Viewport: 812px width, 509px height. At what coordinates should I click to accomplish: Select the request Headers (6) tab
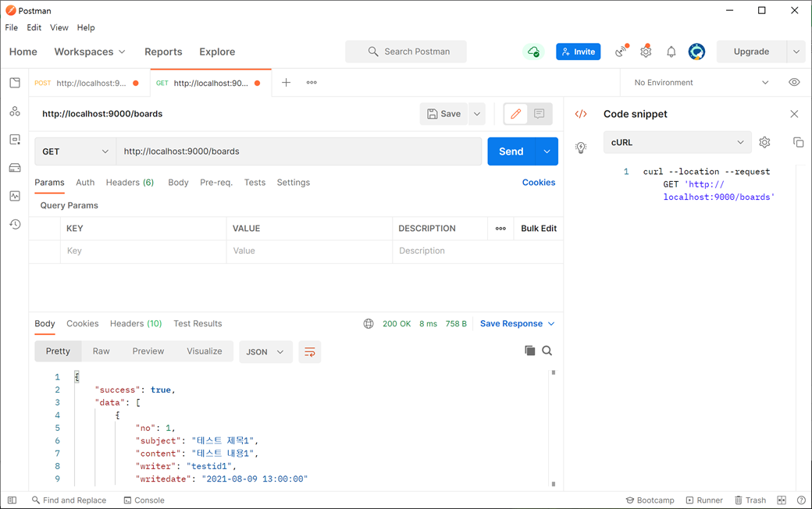click(x=130, y=182)
